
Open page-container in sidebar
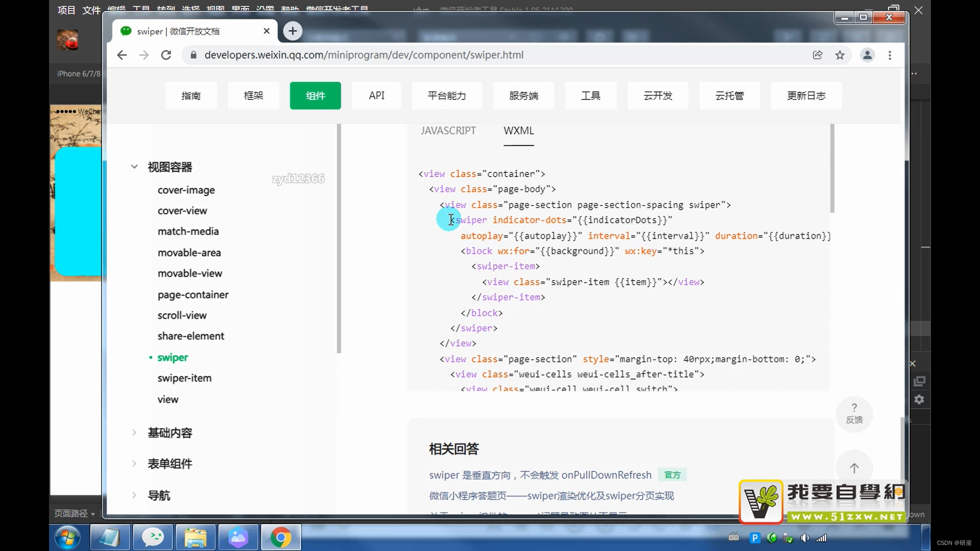click(193, 295)
